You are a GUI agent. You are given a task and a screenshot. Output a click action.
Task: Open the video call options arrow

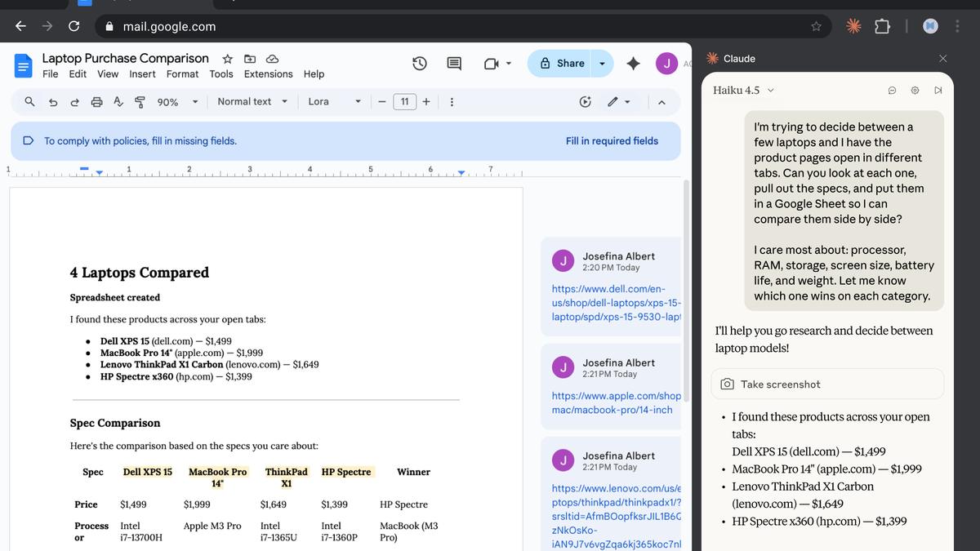click(x=509, y=64)
